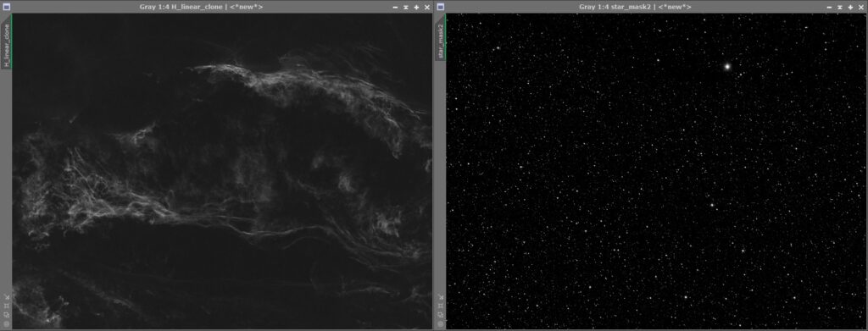868x331 pixels.
Task: Close the star_mask2 image window
Action: tap(861, 7)
